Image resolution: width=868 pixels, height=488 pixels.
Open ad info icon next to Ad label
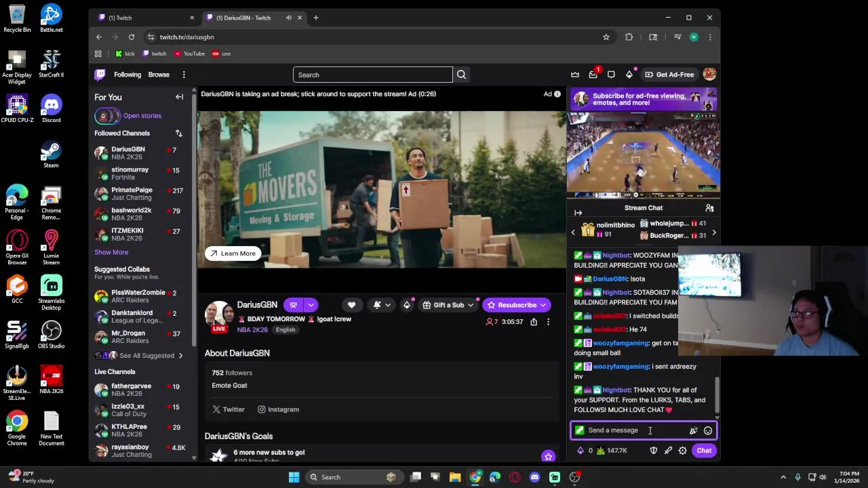(557, 94)
